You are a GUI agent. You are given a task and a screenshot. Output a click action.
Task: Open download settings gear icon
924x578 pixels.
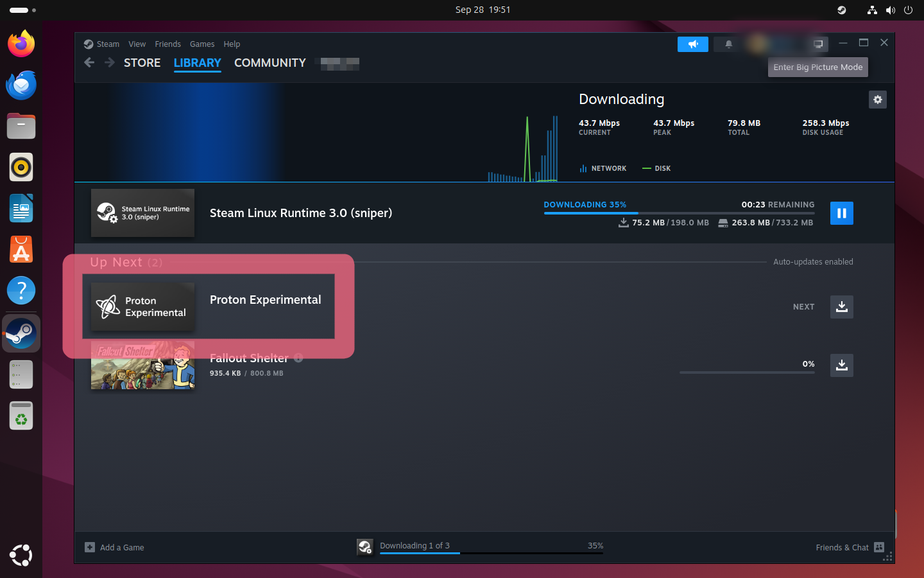point(877,100)
